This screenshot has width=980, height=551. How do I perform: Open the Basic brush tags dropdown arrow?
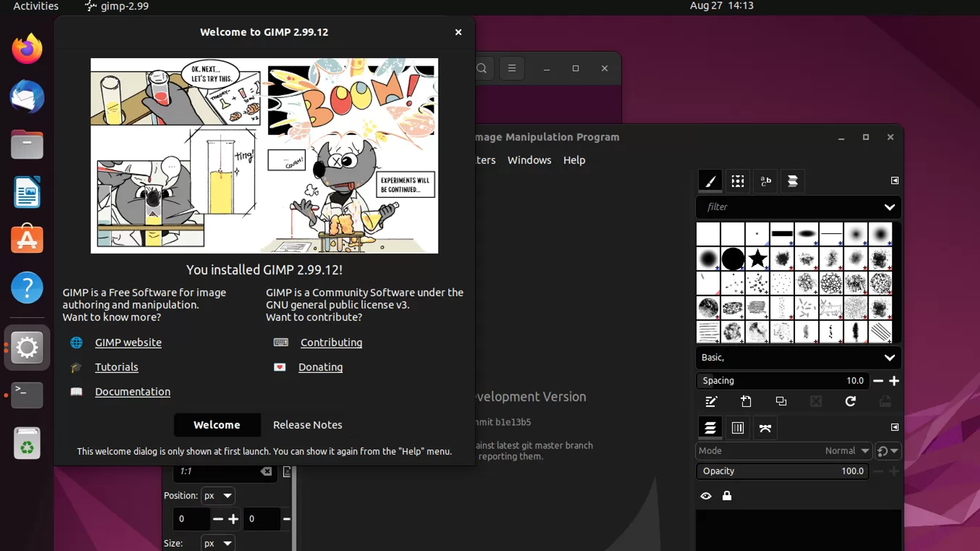pyautogui.click(x=889, y=358)
